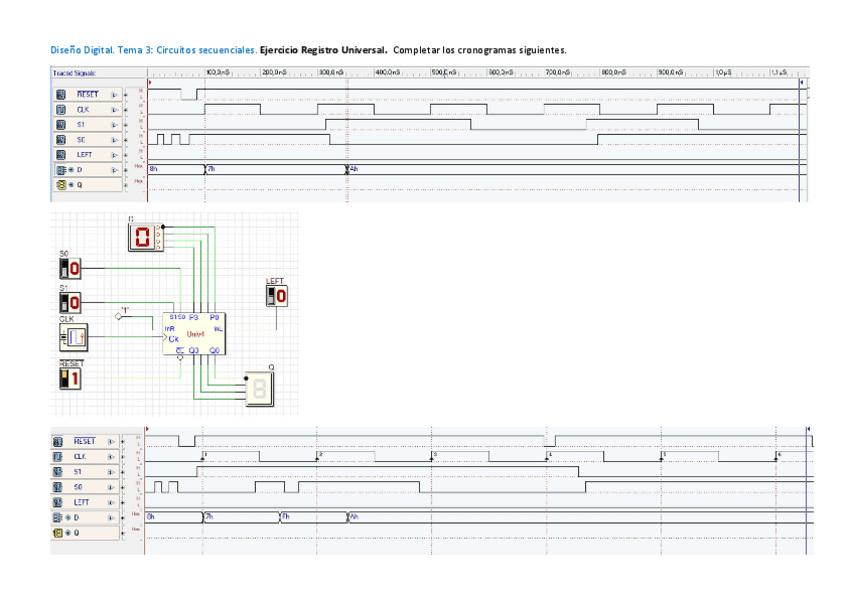Image resolution: width=848 pixels, height=599 pixels.
Task: Select the CLK signal name in bottom trace list
Action: coord(80,456)
